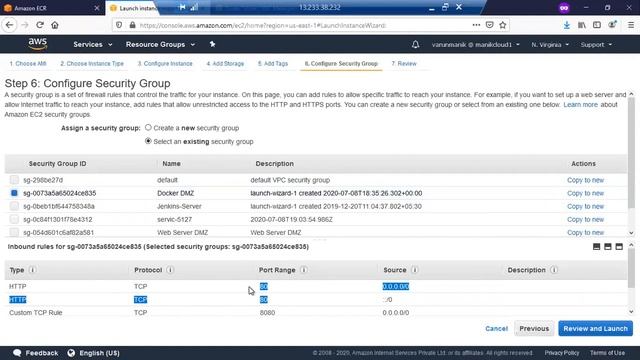
Task: Go to step 1 Choose AMI tab
Action: (x=28, y=64)
